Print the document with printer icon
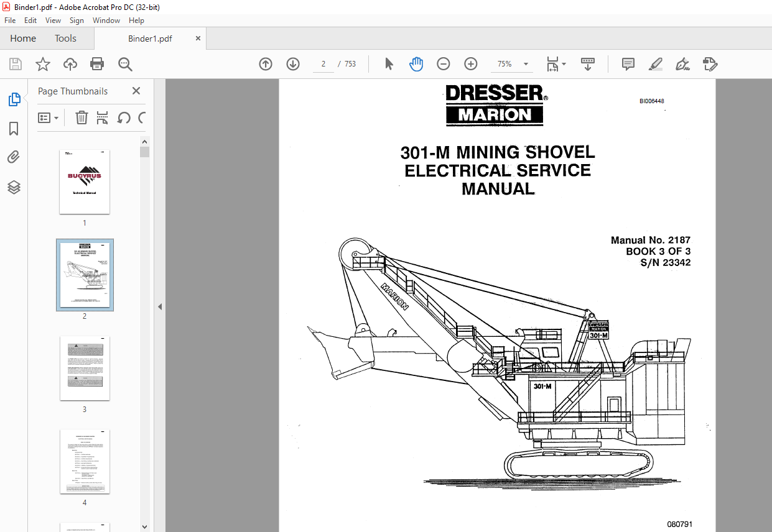 [x=97, y=64]
